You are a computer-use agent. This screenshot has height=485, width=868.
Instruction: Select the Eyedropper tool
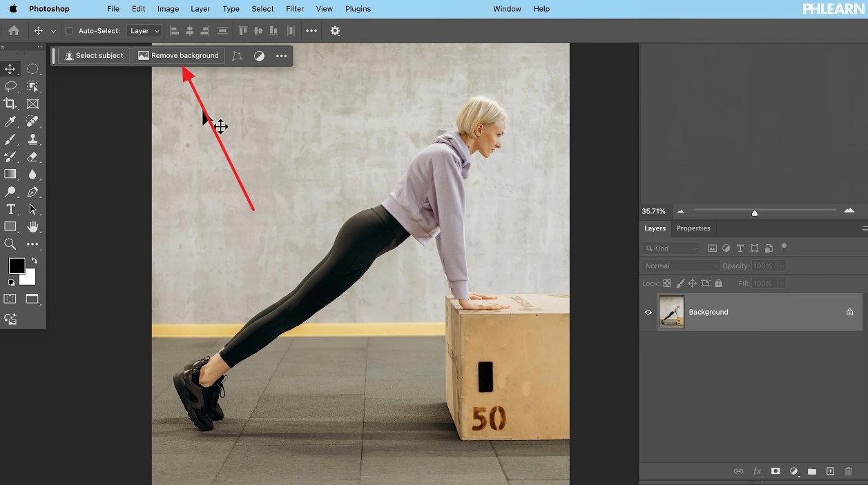coord(10,121)
